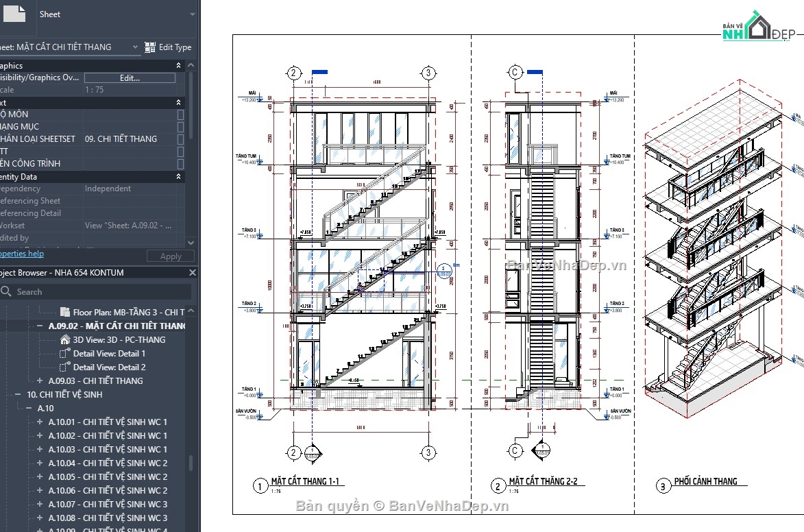Click the Detail 1 view icon
The width and height of the screenshot is (804, 532).
[x=65, y=353]
